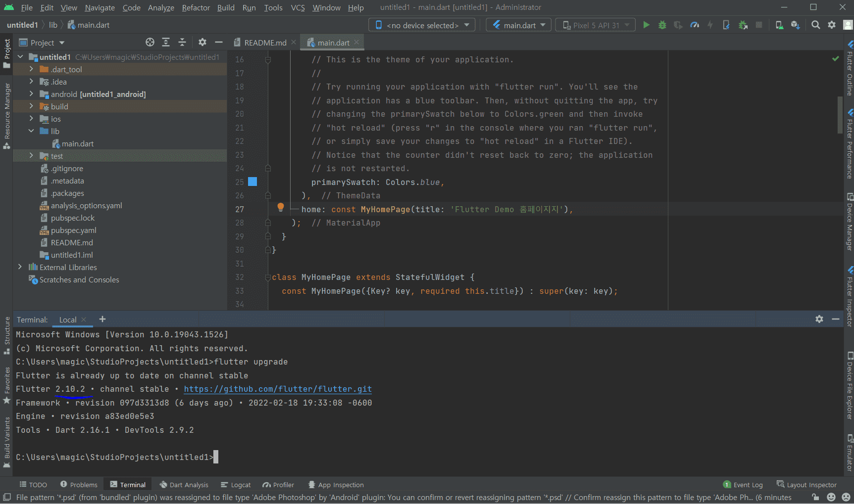Open the Refactor menu

pos(196,7)
